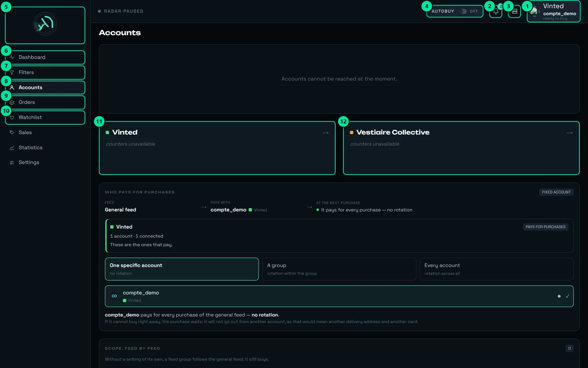The width and height of the screenshot is (588, 368).
Task: Open Settings via its sliders icon
Action: click(12, 163)
